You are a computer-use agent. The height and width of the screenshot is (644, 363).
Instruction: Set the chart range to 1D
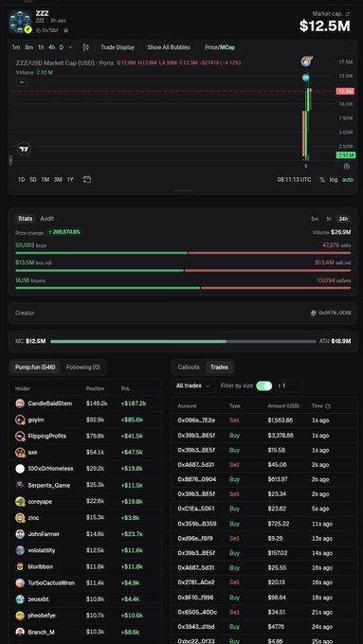tap(22, 180)
